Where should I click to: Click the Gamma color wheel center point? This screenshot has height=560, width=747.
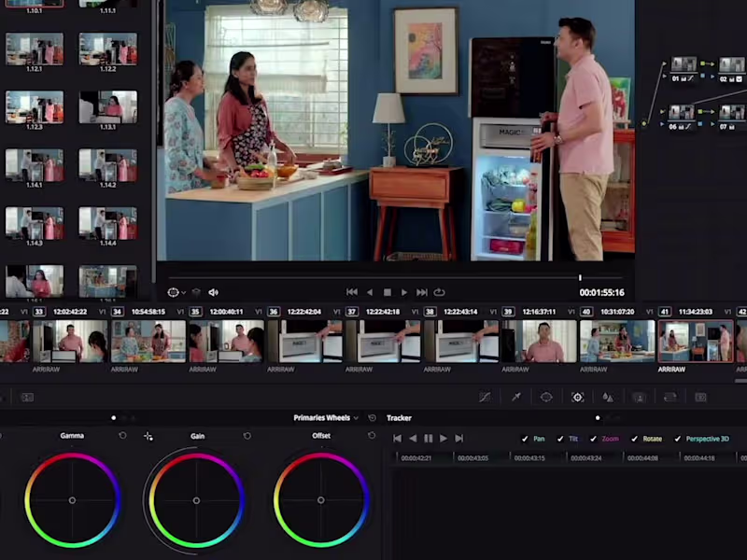pyautogui.click(x=72, y=500)
